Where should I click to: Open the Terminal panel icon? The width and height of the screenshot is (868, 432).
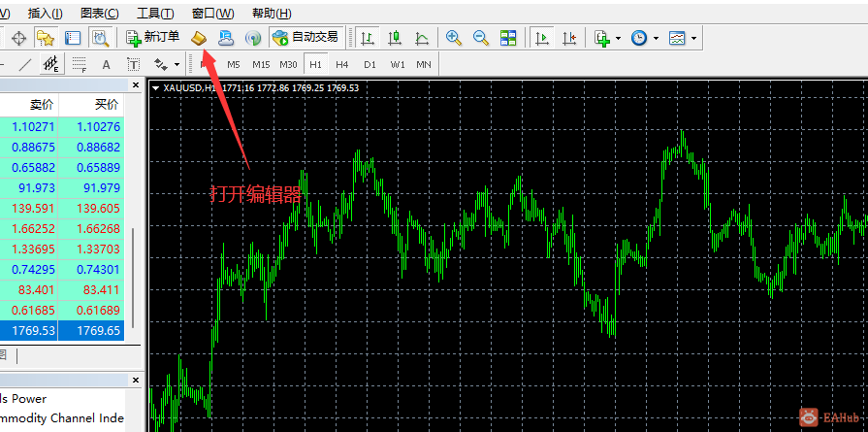(73, 38)
